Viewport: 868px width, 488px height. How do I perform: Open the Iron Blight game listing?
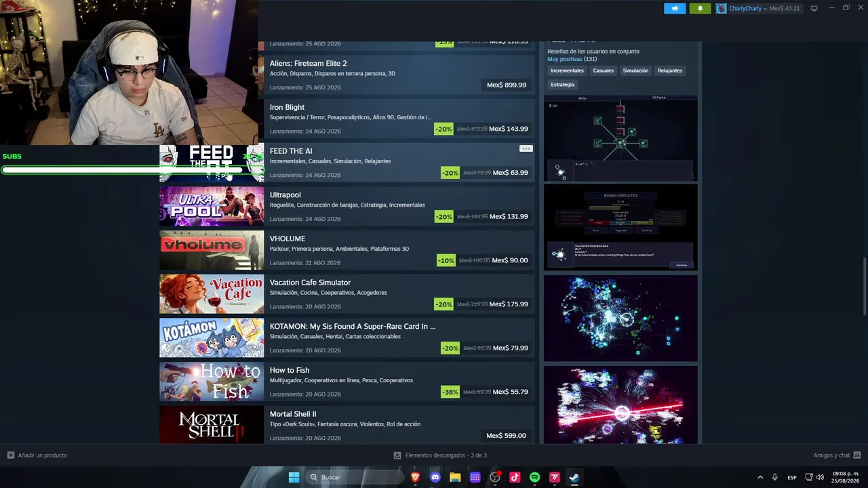click(288, 107)
